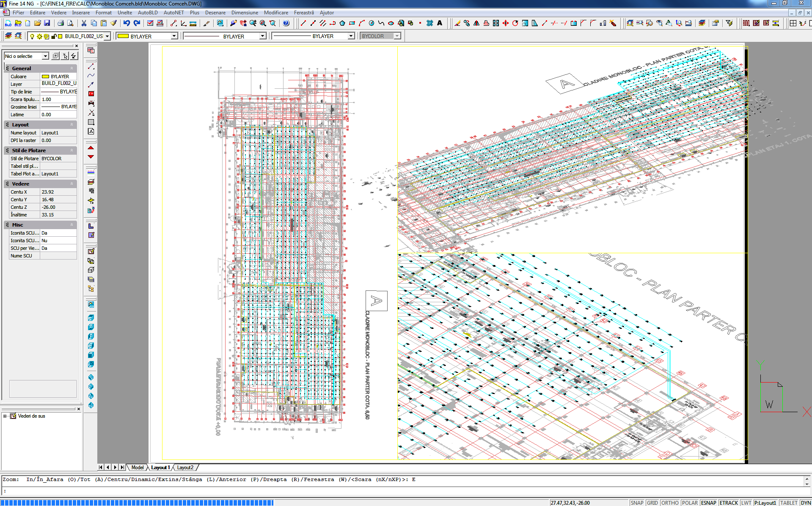The width and height of the screenshot is (812, 506).
Task: Click the red up-arrow icon in side toolbar
Action: (x=91, y=148)
